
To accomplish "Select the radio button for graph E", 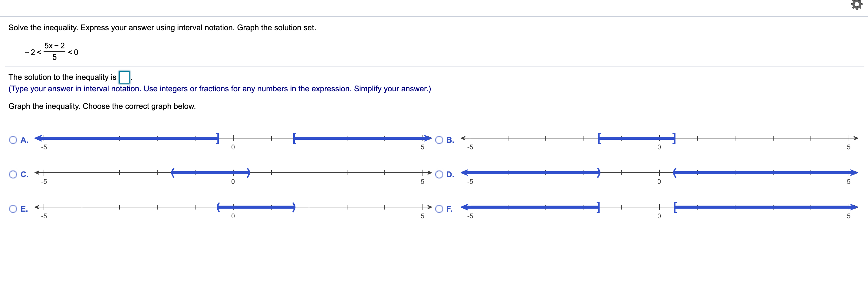I will point(13,209).
